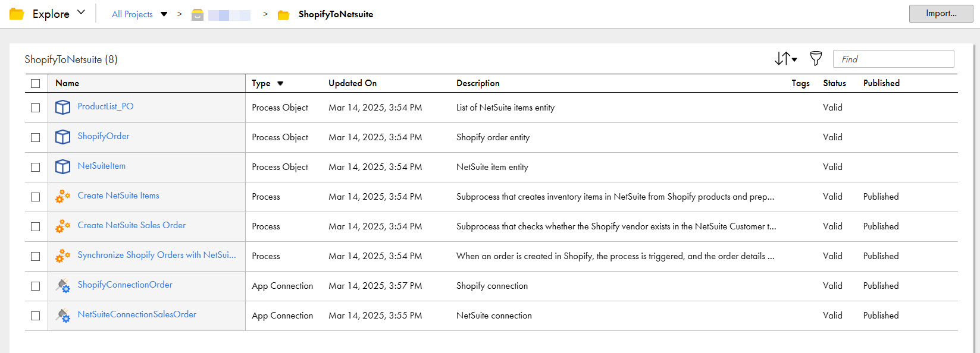Click the ShopifyOrder process object icon
This screenshot has height=353, width=980.
pyautogui.click(x=62, y=137)
